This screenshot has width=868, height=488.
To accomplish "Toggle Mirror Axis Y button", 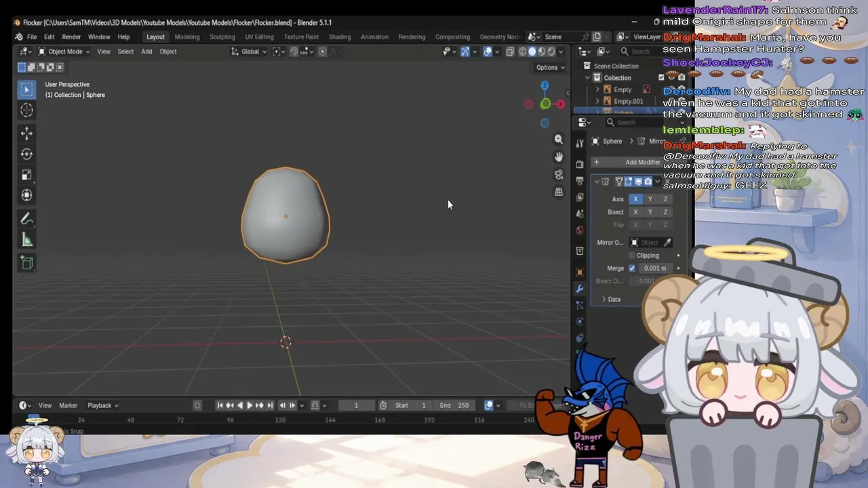I will 650,199.
